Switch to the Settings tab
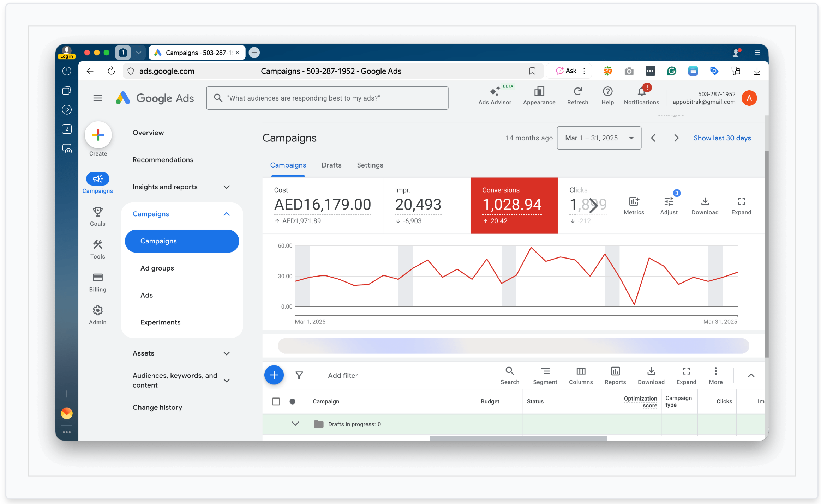The width and height of the screenshot is (821, 504). (370, 165)
